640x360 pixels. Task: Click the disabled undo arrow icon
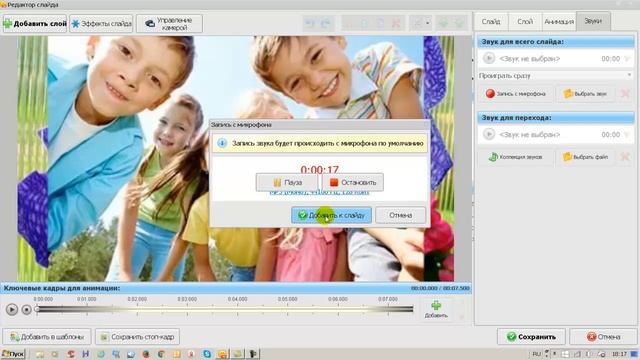click(x=310, y=24)
